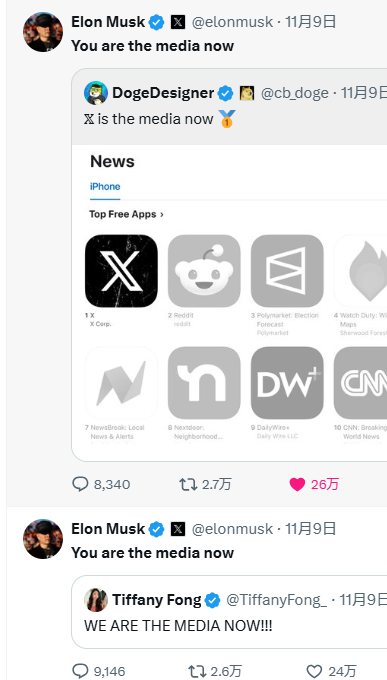Open @elonmusk handle on second tweet
The height and width of the screenshot is (680, 387).
[232, 529]
